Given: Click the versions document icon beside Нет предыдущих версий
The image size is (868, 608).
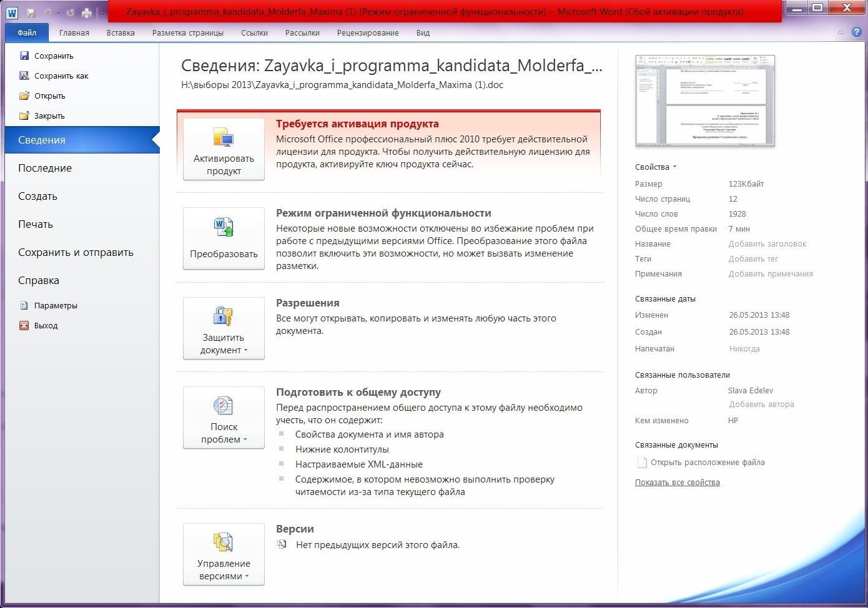Looking at the screenshot, I should point(282,544).
